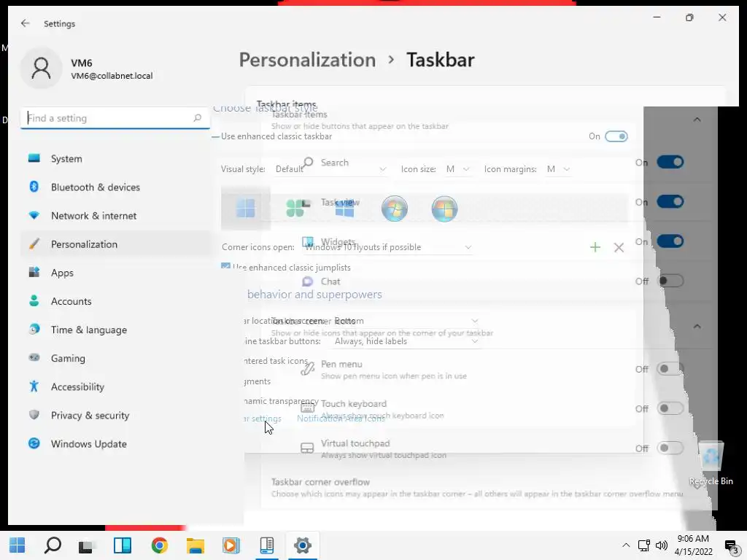Screen dimensions: 747x560
Task: Open Gaming via its controller icon
Action: [34, 357]
